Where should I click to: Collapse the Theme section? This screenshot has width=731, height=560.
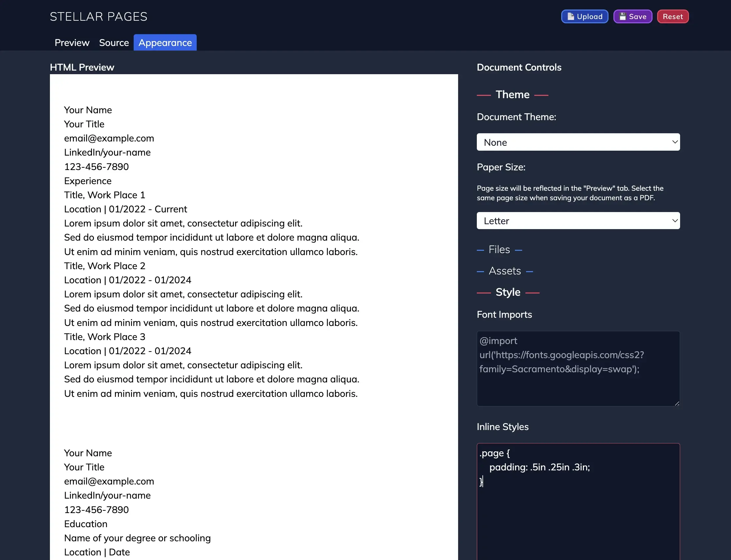tap(513, 94)
